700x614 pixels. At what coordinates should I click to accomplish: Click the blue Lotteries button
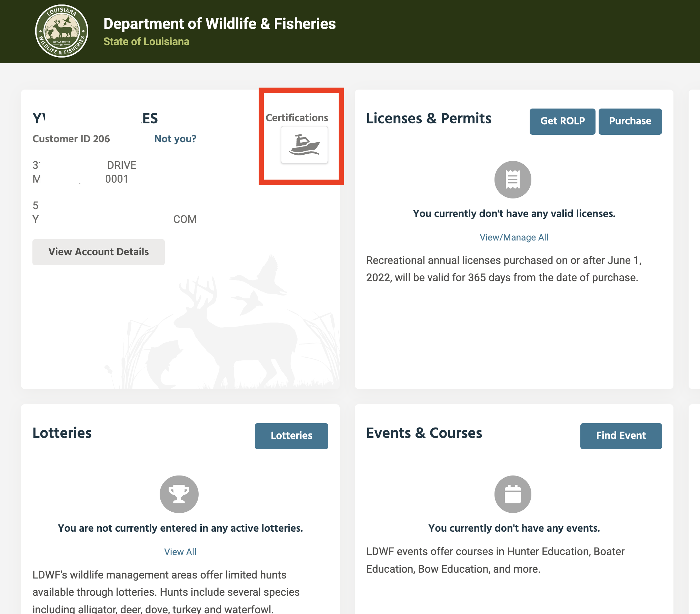[291, 436]
